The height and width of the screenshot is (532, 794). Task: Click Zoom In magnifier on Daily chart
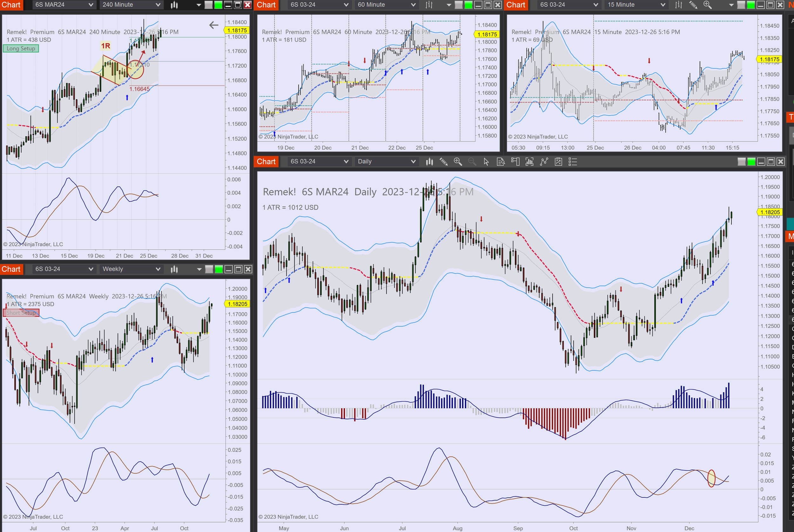(458, 162)
